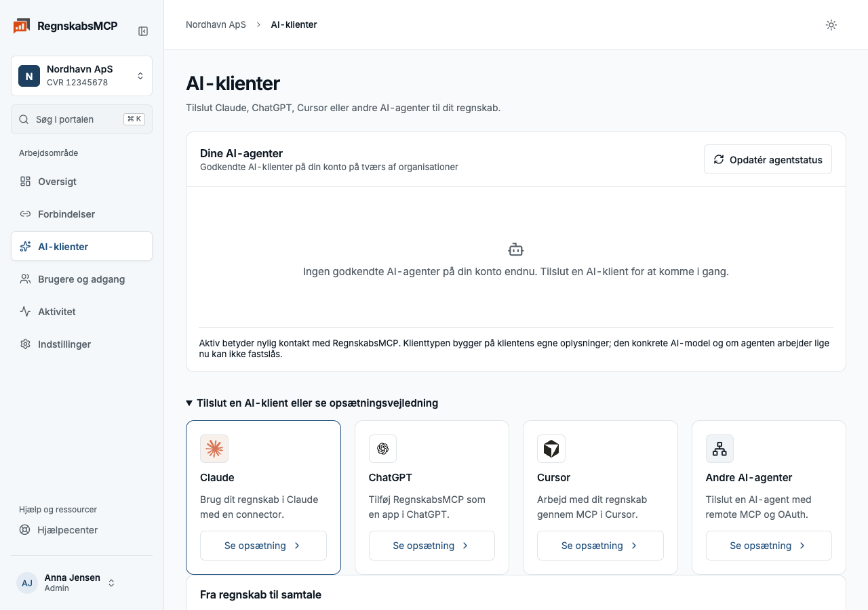Go to Forbindelser in the sidebar
This screenshot has height=610, width=868.
(x=81, y=214)
